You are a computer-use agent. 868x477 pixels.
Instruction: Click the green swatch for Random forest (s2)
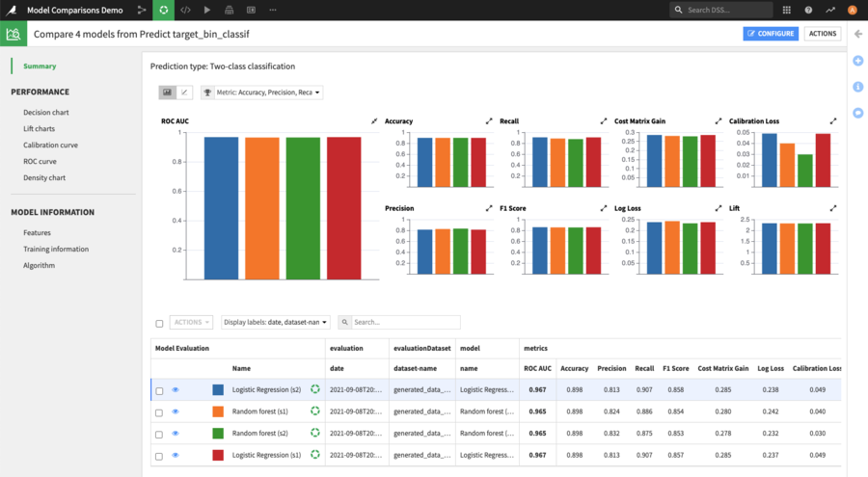[x=218, y=433]
